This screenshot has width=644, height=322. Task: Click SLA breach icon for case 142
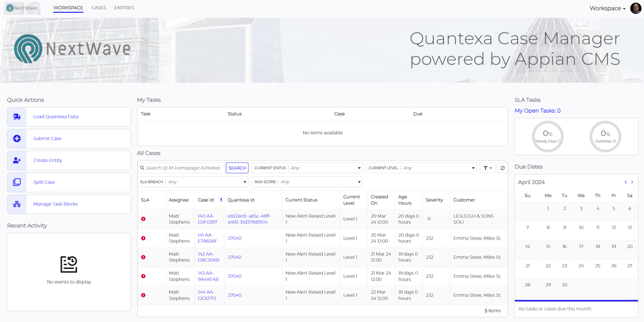click(x=143, y=257)
